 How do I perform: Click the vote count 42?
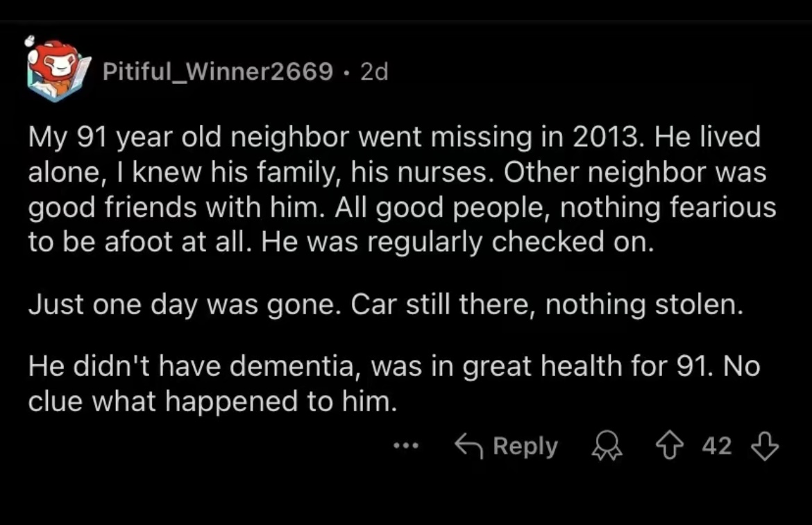717,446
